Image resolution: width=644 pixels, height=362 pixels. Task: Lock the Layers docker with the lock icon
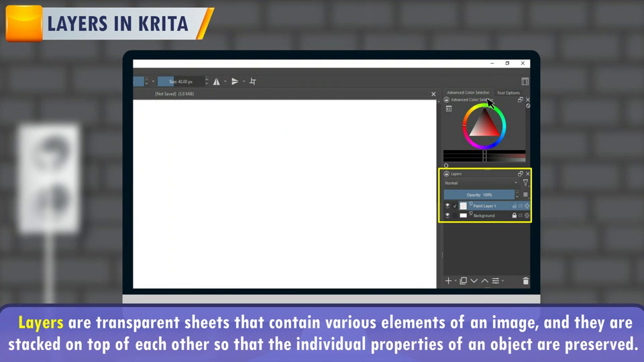coord(447,174)
